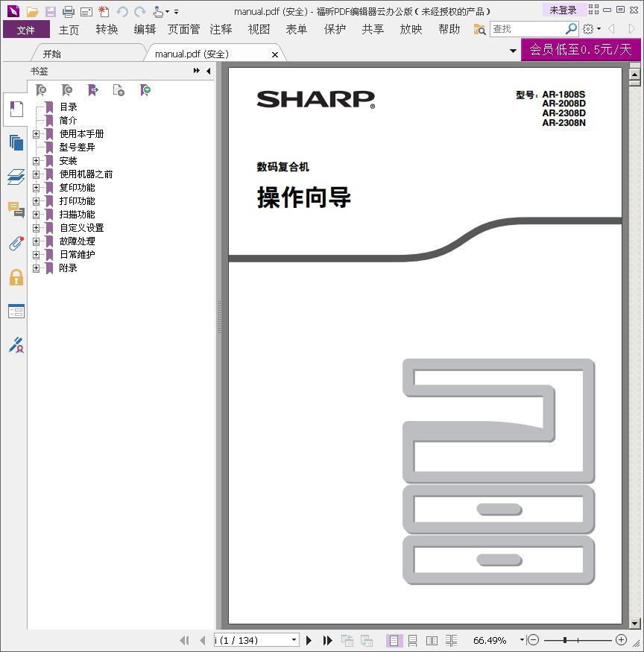Switch to facing pages view
The height and width of the screenshot is (652, 644).
432,640
